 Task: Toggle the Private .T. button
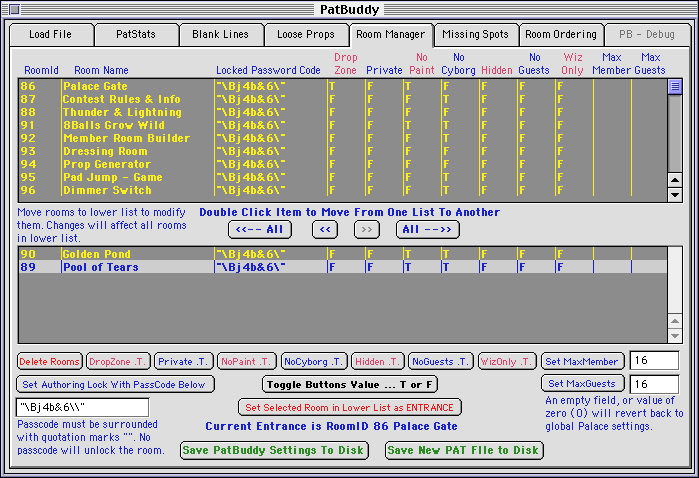tap(183, 361)
